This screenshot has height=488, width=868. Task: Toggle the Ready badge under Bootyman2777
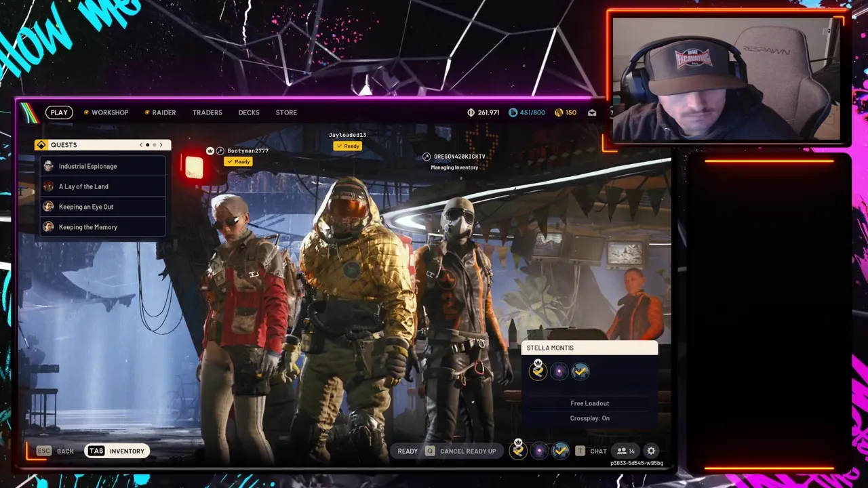click(239, 161)
